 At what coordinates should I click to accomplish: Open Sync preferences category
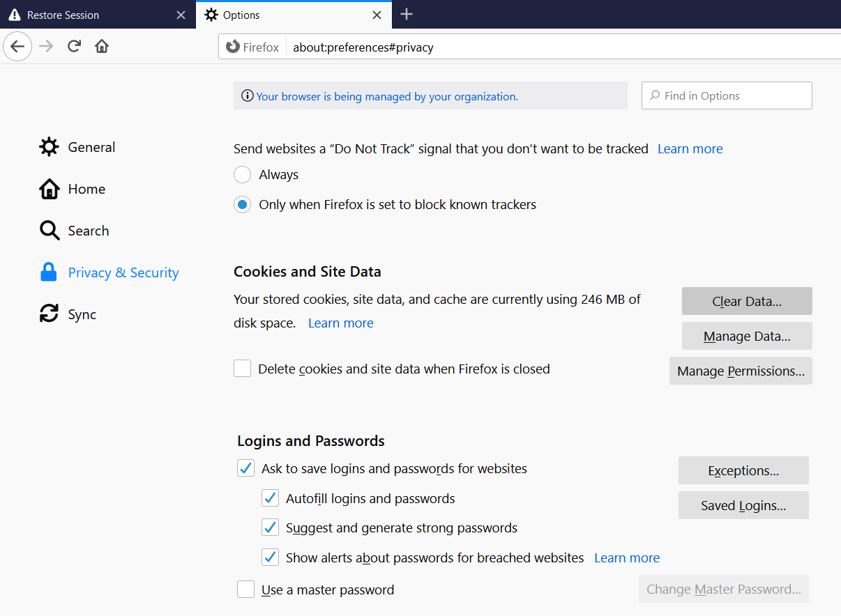point(68,314)
